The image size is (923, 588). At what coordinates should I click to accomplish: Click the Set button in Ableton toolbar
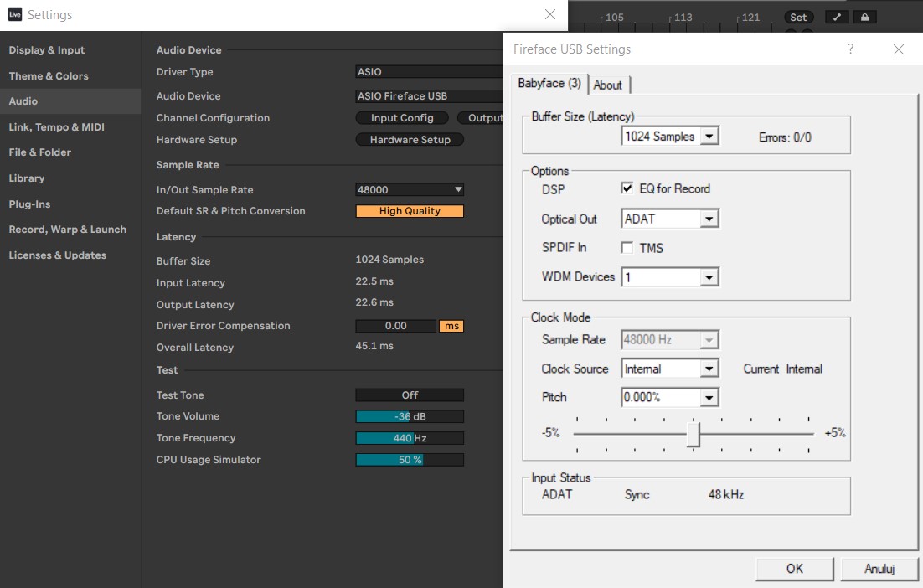pos(798,17)
